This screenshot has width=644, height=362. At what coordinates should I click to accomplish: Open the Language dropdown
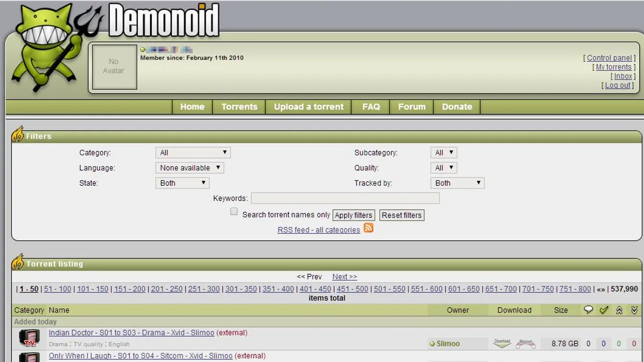coord(190,168)
